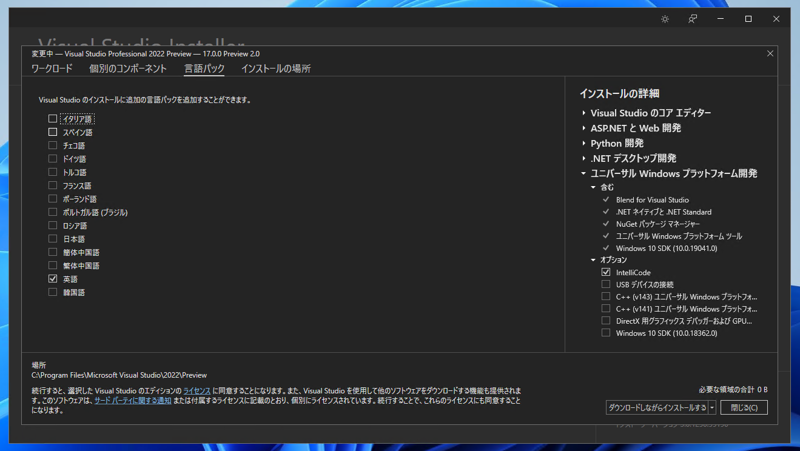Select the ドイツ語 language checkbox

(53, 159)
